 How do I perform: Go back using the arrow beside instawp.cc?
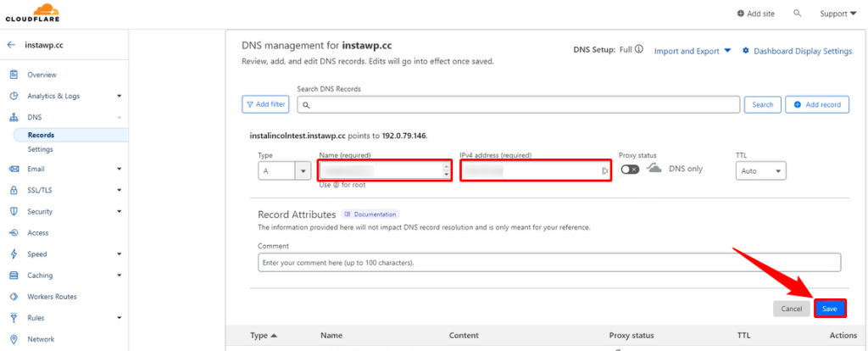(x=11, y=45)
